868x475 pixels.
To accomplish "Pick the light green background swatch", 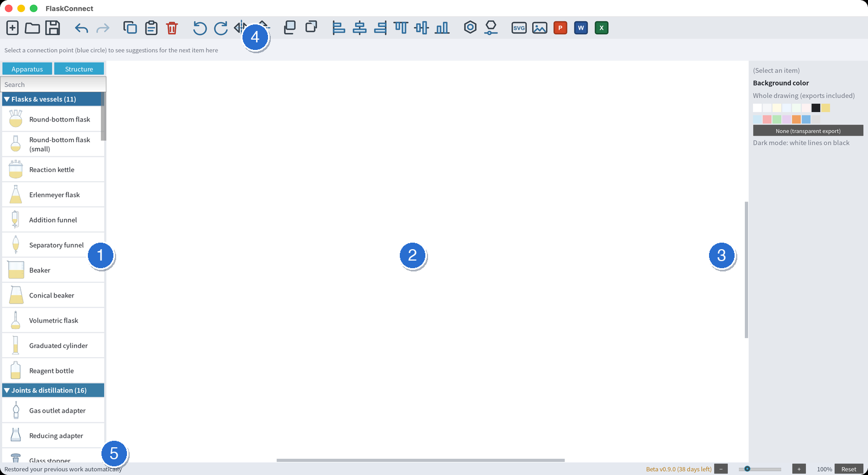I will point(777,119).
